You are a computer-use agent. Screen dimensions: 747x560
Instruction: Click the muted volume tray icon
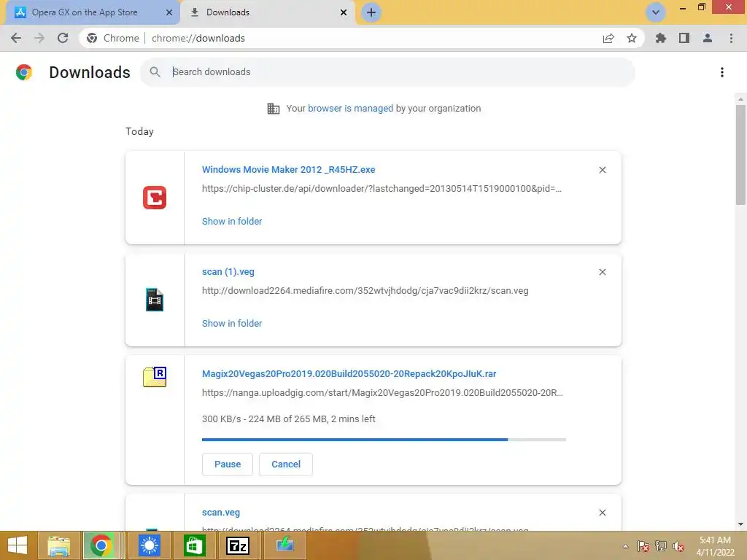(x=678, y=546)
